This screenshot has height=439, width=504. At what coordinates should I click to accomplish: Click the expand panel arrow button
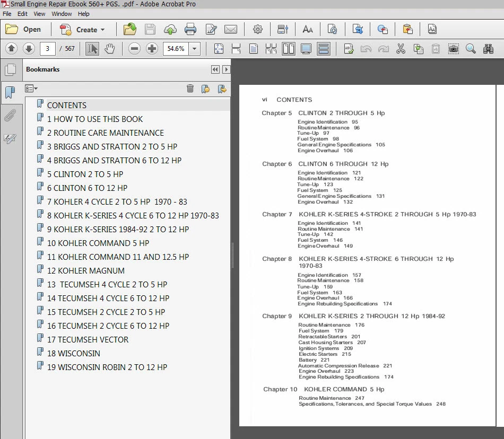(227, 69)
